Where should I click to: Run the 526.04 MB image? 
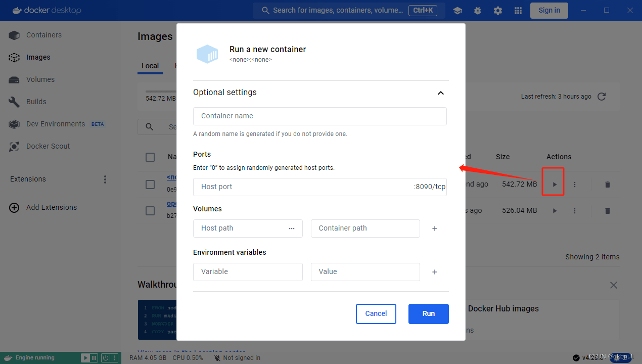555,211
